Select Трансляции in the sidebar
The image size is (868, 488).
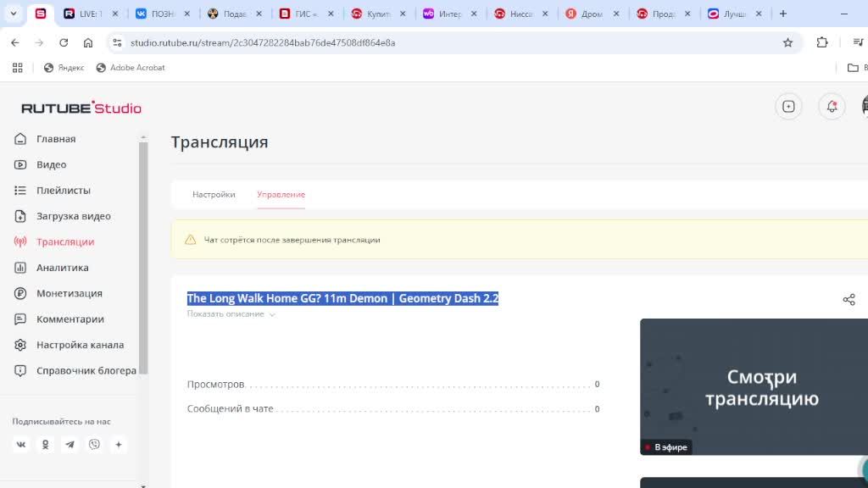pos(65,241)
